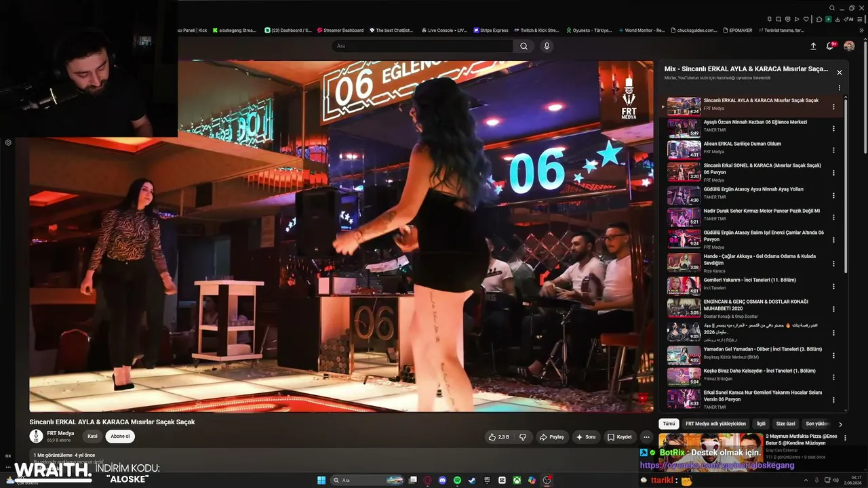Open The best ChatBot bookmark
This screenshot has width=868, height=488.
pos(391,30)
